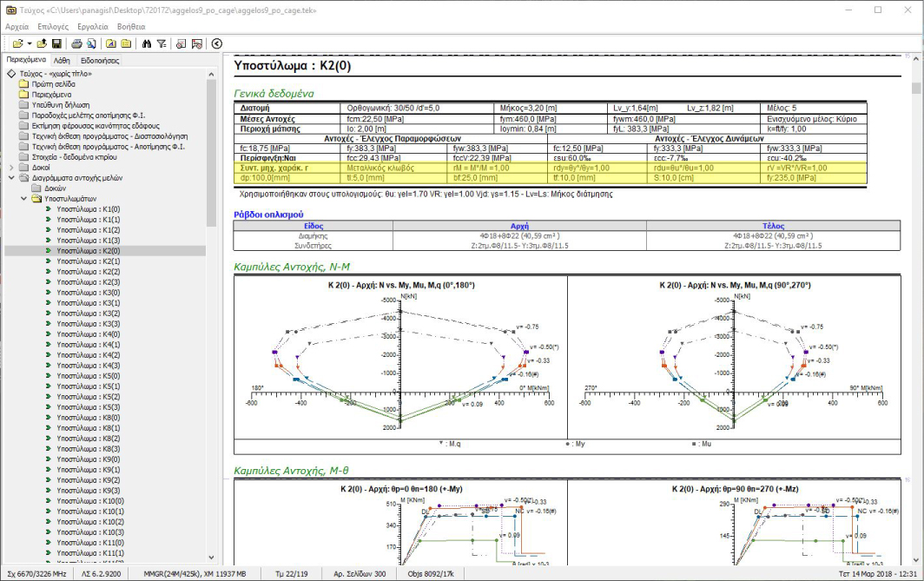Open dropdown arrow beside open folder icon
This screenshot has width=924, height=581.
pos(30,43)
